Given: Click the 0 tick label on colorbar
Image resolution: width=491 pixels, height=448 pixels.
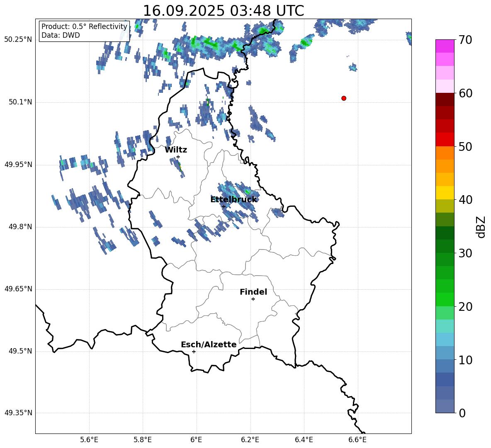Looking at the screenshot, I should [462, 413].
